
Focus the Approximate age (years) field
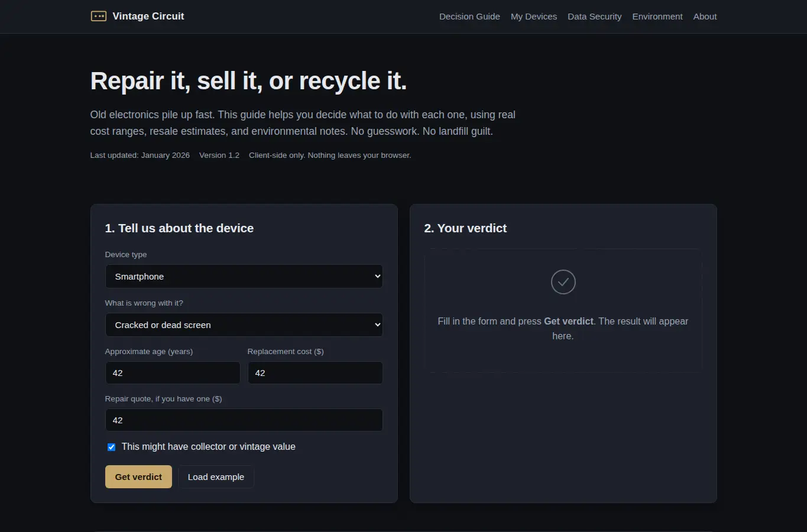click(173, 372)
